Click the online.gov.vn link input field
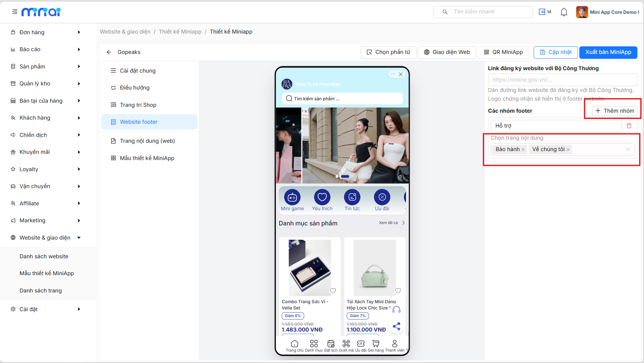The height and width of the screenshot is (363, 644). coord(562,80)
